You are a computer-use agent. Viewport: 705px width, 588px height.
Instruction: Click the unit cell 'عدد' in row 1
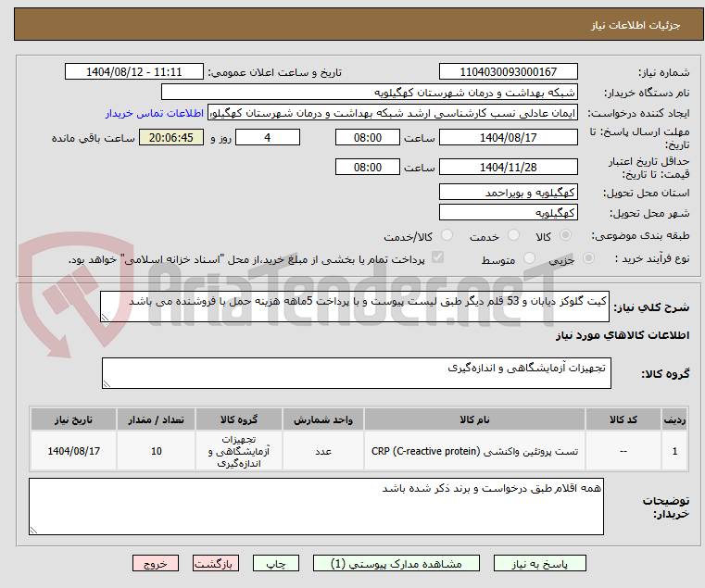tap(322, 451)
